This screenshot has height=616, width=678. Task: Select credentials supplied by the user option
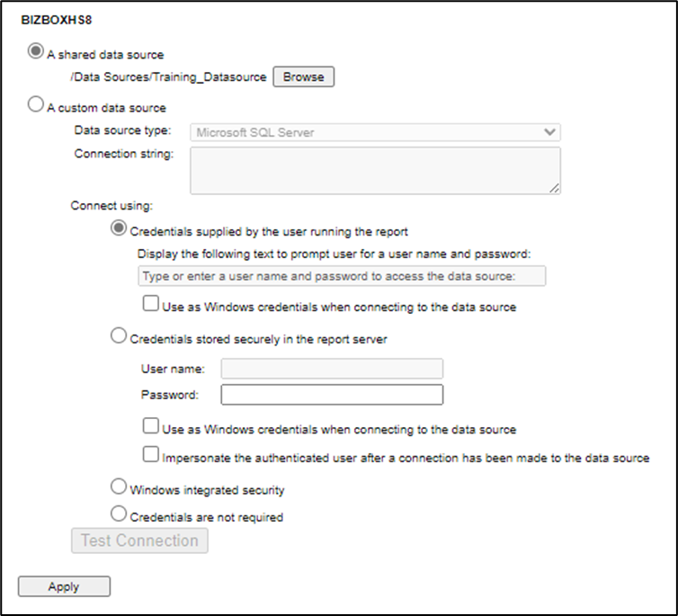click(x=118, y=228)
